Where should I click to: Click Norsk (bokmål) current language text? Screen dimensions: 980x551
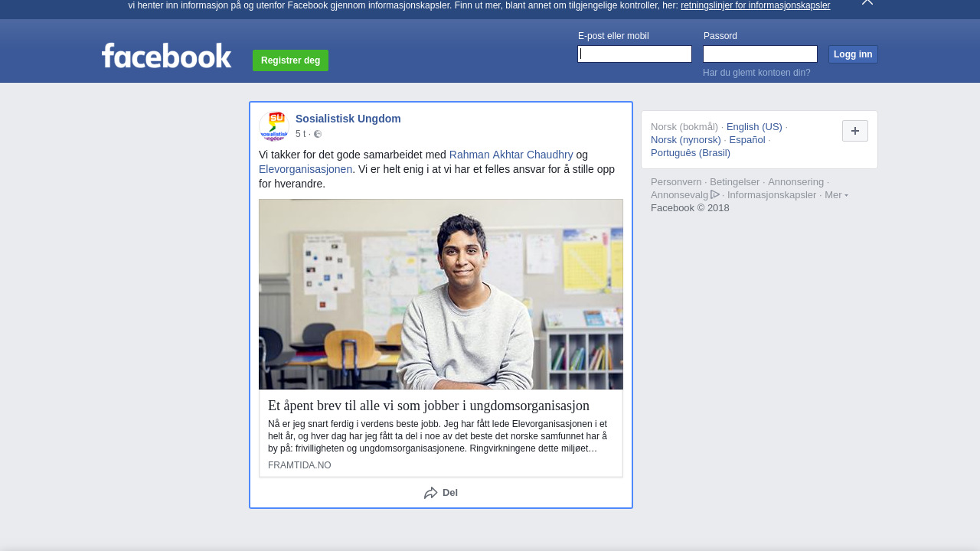pyautogui.click(x=684, y=126)
